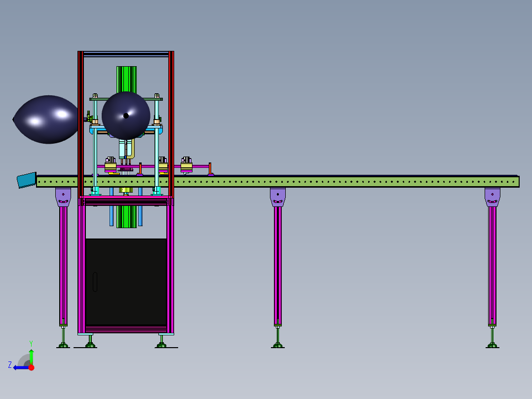Pick the cabinet's right leveling foot
Viewport: 532px width, 399px height.
click(161, 341)
